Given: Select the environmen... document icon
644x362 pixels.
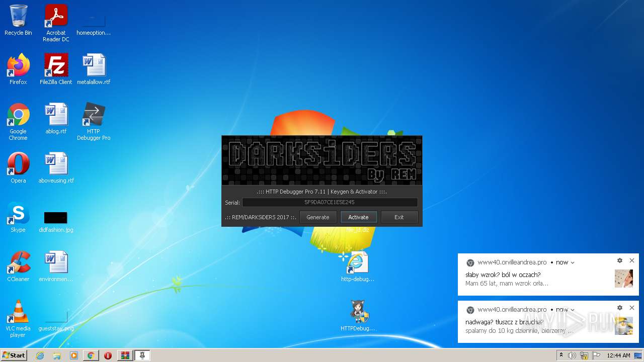Looking at the screenshot, I should [x=56, y=266].
